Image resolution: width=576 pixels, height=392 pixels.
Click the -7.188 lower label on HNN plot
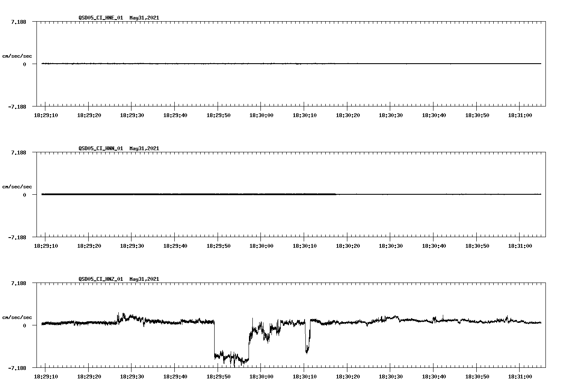pos(17,238)
